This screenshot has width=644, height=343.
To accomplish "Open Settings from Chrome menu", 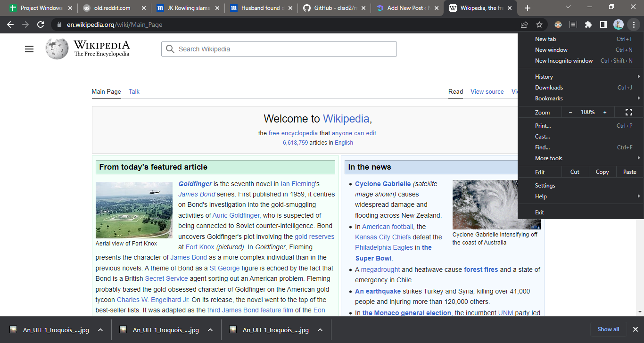I will [580, 185].
